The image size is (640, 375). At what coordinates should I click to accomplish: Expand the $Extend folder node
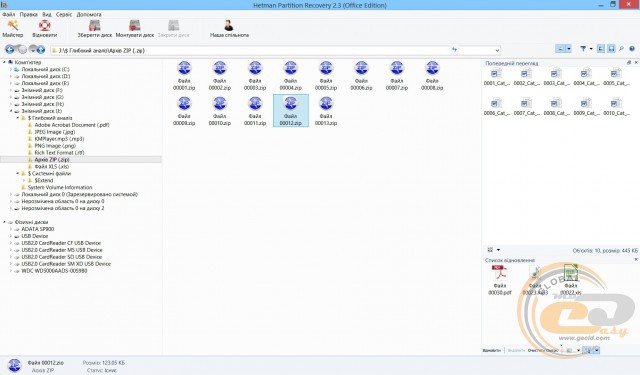[x=24, y=180]
